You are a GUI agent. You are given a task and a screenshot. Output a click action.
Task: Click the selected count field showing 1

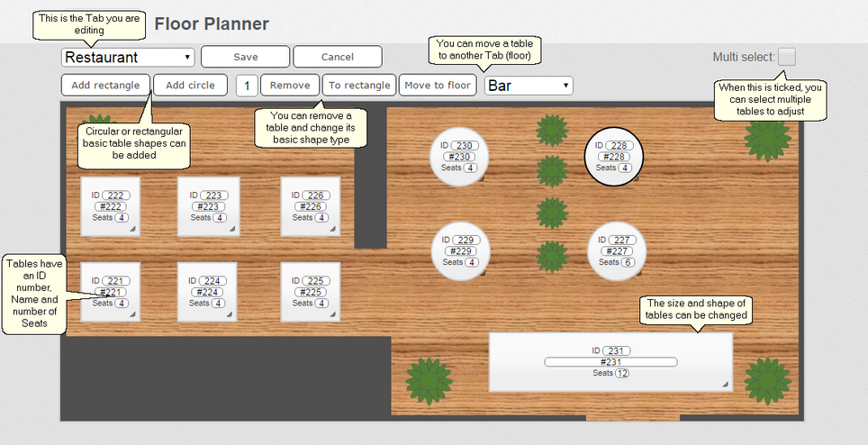(x=247, y=86)
